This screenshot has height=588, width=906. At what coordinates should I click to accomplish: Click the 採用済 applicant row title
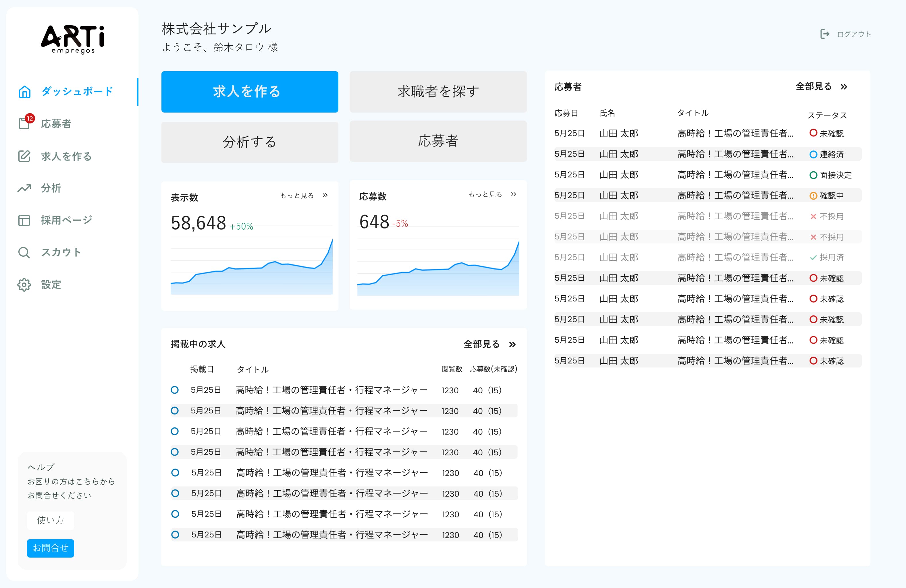pos(735,258)
